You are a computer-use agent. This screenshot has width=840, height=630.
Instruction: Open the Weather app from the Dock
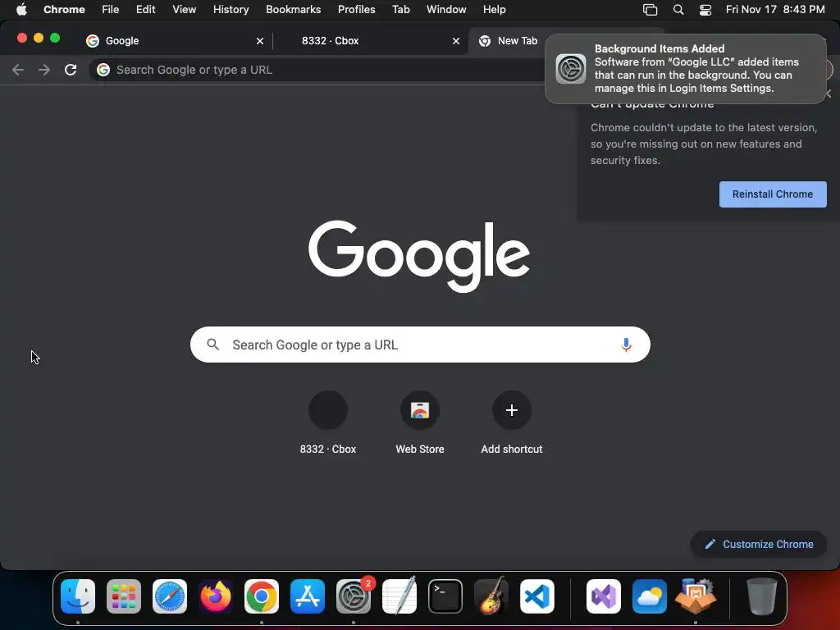(x=650, y=596)
